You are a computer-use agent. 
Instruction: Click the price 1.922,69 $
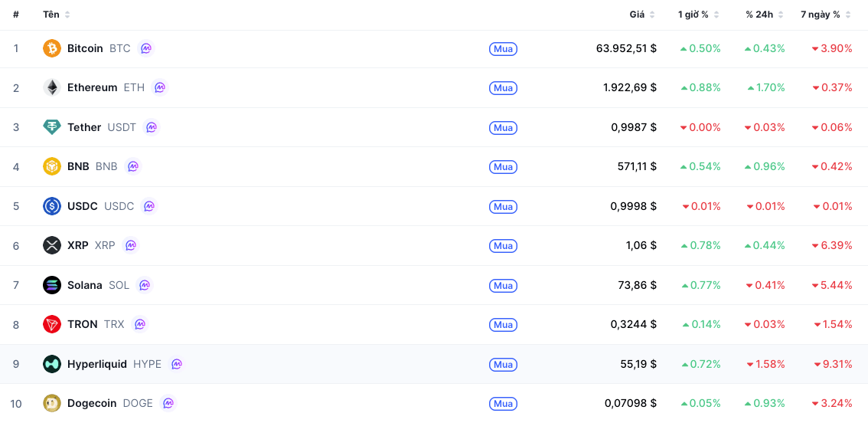coord(630,87)
